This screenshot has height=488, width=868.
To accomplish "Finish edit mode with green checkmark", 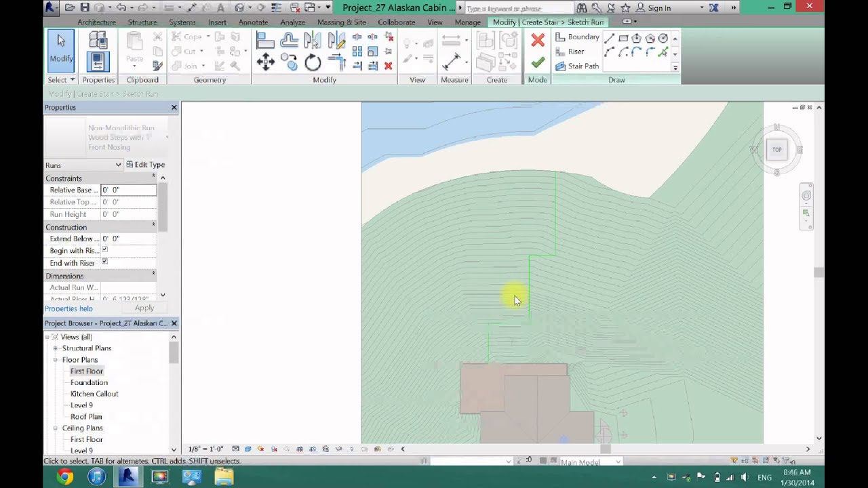I will point(538,63).
